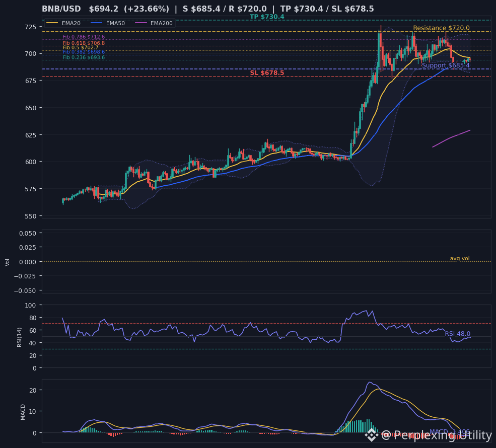
Task: Click the 'RSI(14)' axis title
Action: point(19,337)
